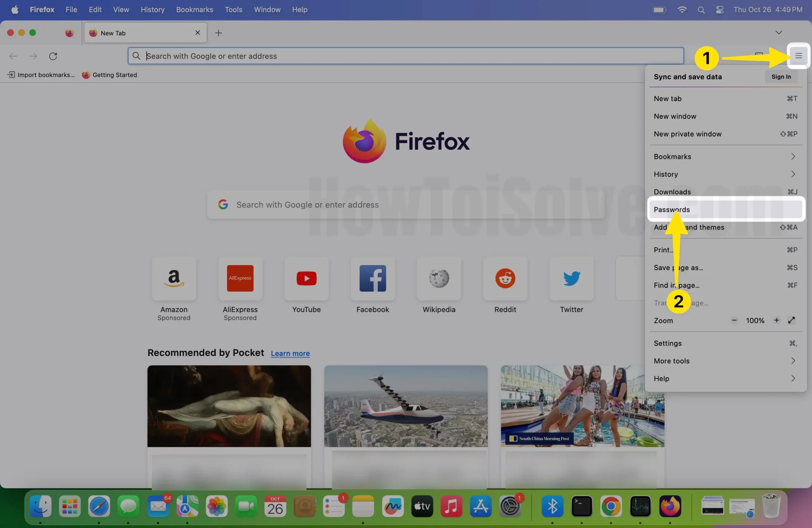Go back one page
This screenshot has height=528, width=812.
click(x=13, y=56)
